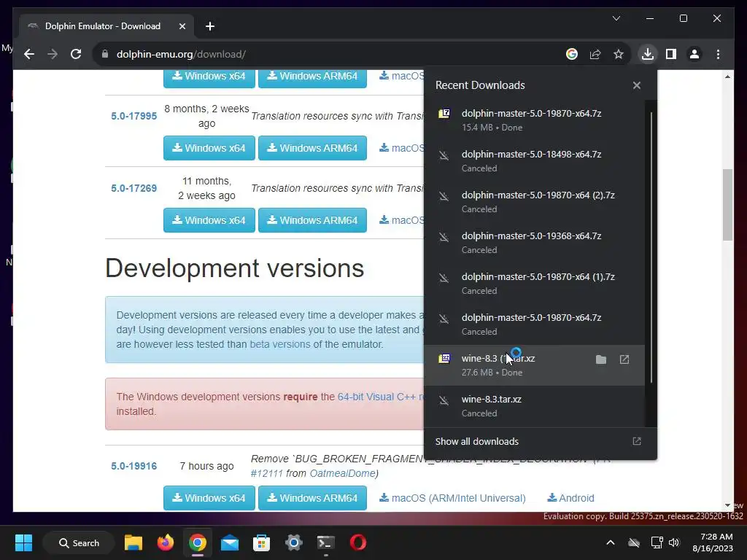Download Windows x64 for version 5.0-17269
747x560 pixels.
pyautogui.click(x=209, y=220)
